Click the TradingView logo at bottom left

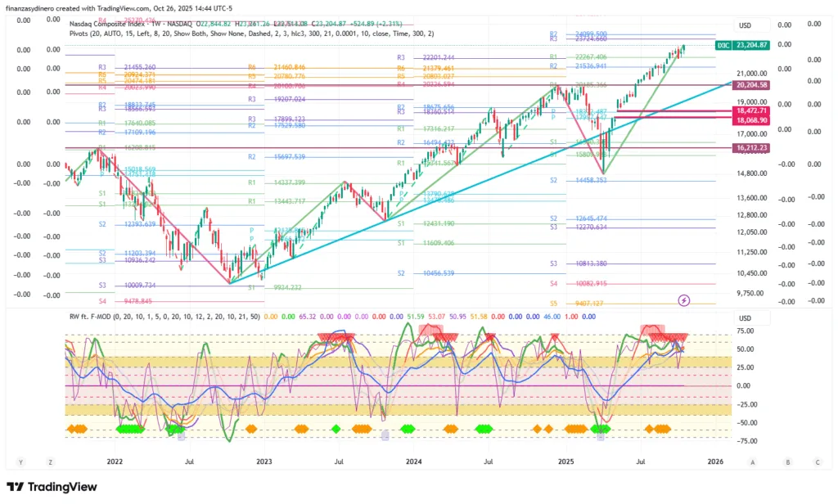pyautogui.click(x=52, y=488)
